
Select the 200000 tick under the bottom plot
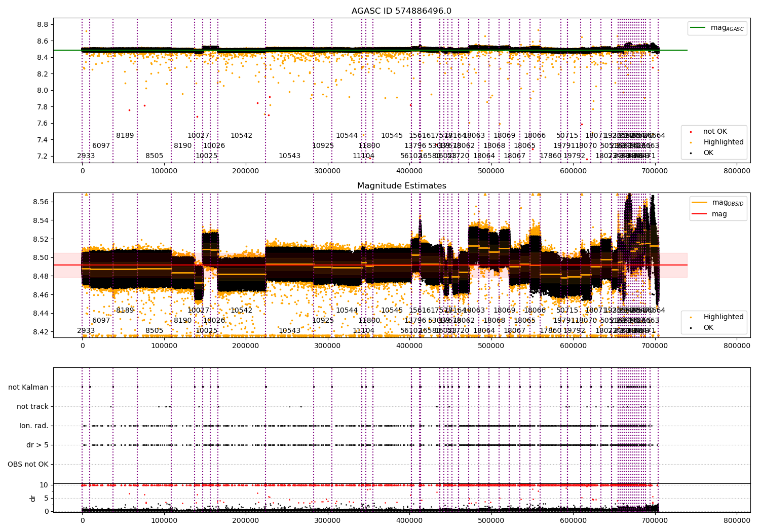[x=246, y=520]
